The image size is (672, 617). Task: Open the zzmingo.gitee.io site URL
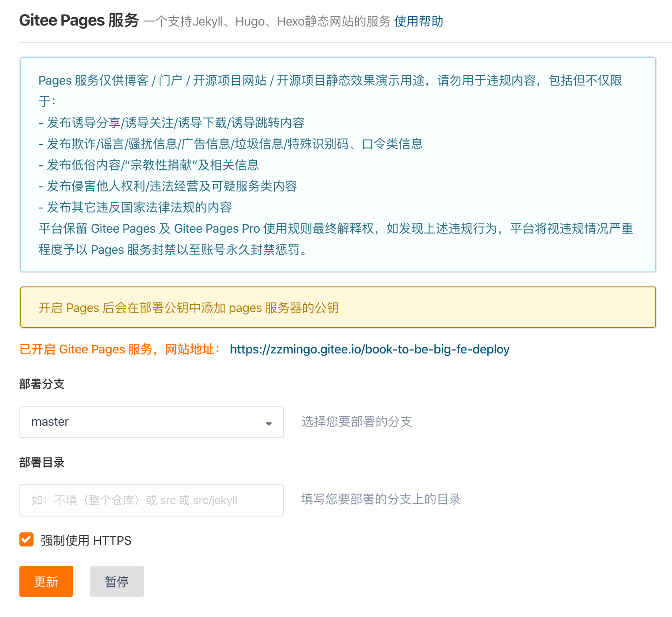(370, 349)
